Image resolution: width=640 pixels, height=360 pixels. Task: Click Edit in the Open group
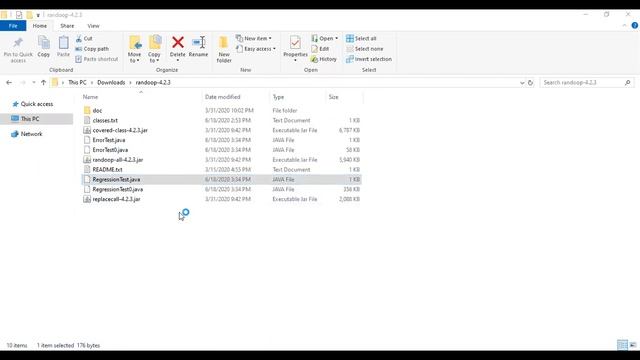click(320, 49)
